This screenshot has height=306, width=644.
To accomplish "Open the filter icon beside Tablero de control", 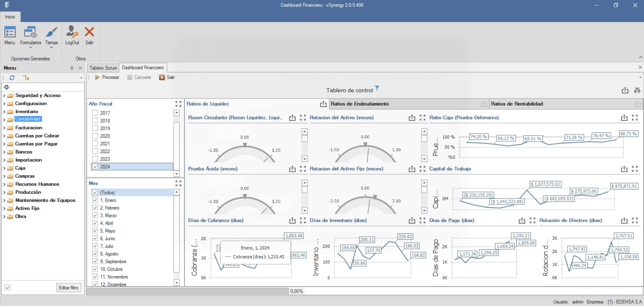I will (377, 88).
